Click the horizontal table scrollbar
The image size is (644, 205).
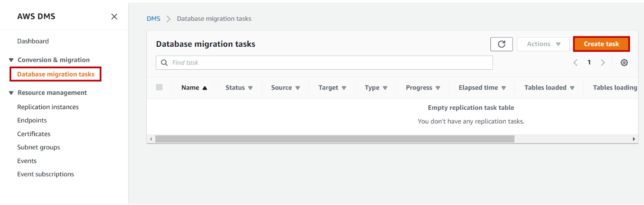(334, 139)
